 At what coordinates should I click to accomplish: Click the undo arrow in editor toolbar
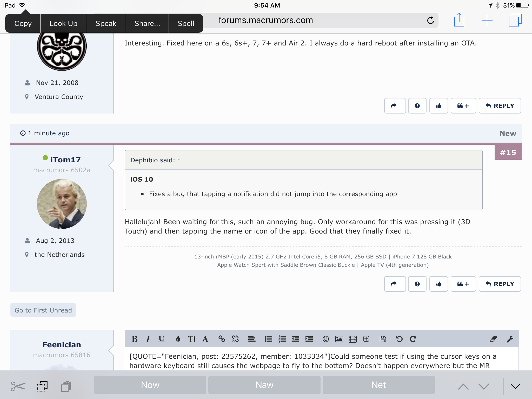pos(399,339)
